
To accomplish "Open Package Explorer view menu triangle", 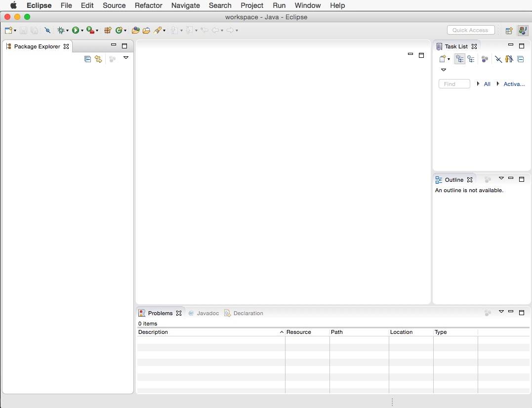I will tap(126, 58).
